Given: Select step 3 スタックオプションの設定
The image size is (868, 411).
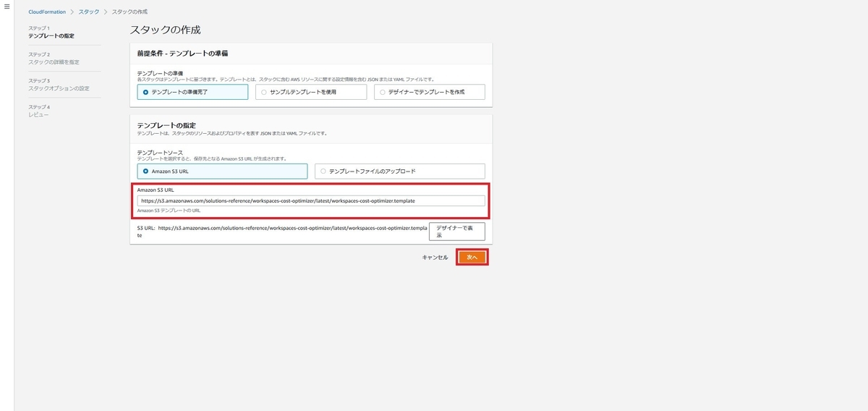Looking at the screenshot, I should (59, 88).
